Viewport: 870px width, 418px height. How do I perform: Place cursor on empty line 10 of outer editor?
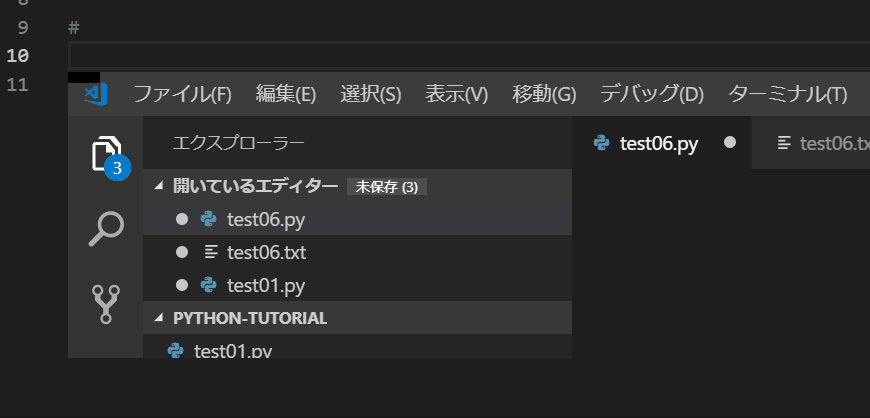pos(469,56)
